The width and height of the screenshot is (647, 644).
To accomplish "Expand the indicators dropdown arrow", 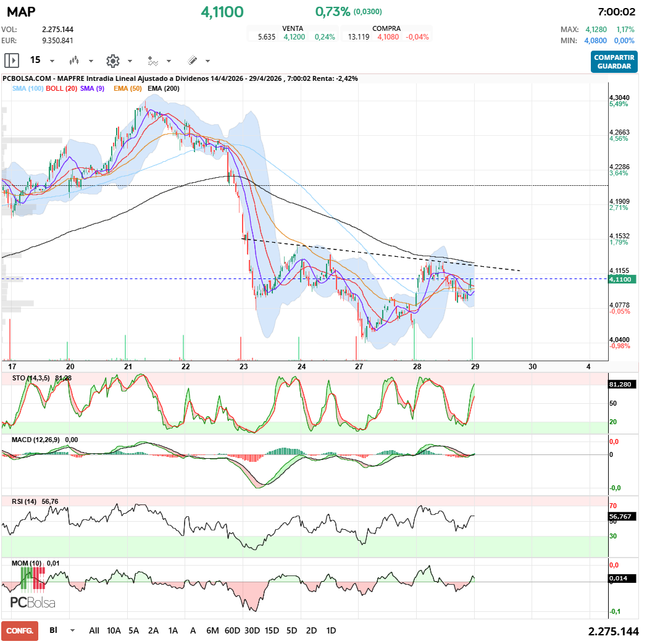I will point(169,61).
